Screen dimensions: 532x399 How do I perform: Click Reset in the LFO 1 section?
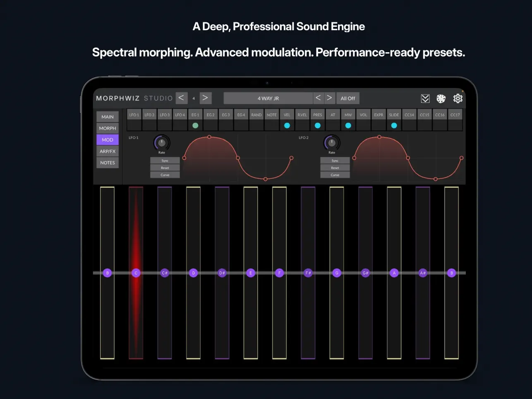(165, 168)
